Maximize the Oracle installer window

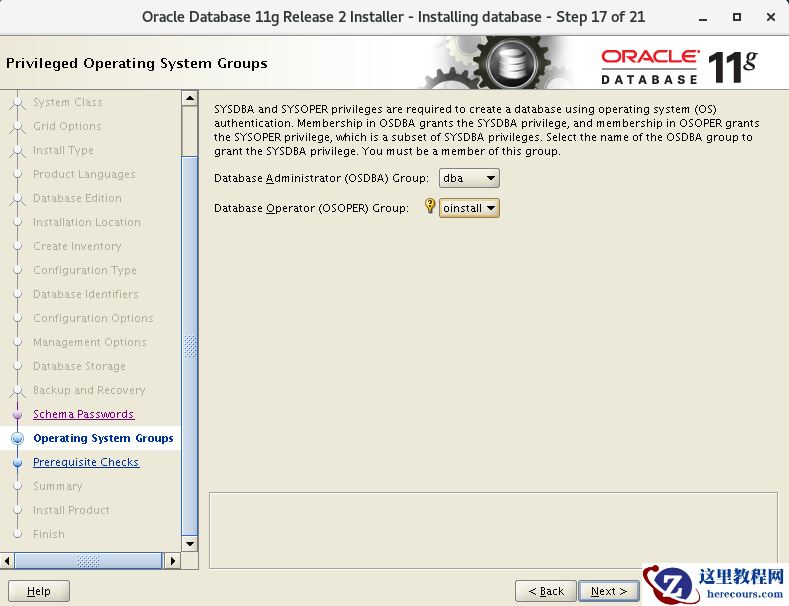coord(737,17)
